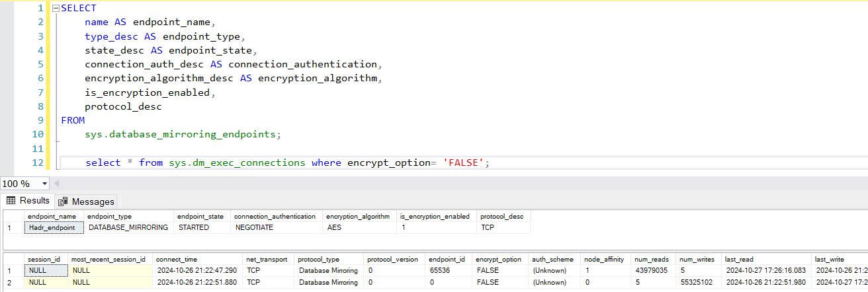The height and width of the screenshot is (292, 868).
Task: Select last_read 2024-10-26 21:22:51.980 cell
Action: 767,282
